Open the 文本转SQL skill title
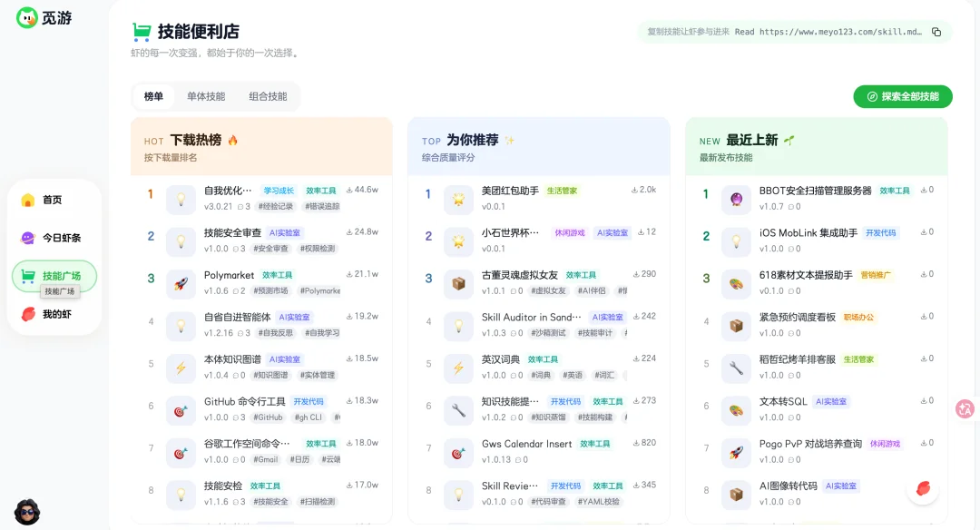980x530 pixels. coord(783,401)
